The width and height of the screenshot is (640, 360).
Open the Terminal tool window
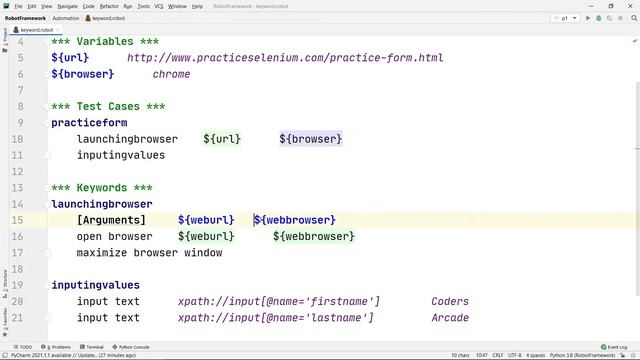coord(91,347)
